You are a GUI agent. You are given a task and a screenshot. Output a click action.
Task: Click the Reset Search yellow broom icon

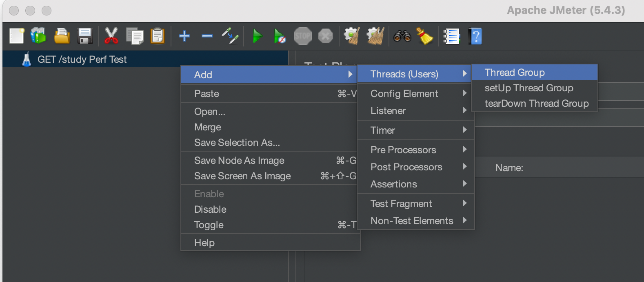(x=424, y=36)
